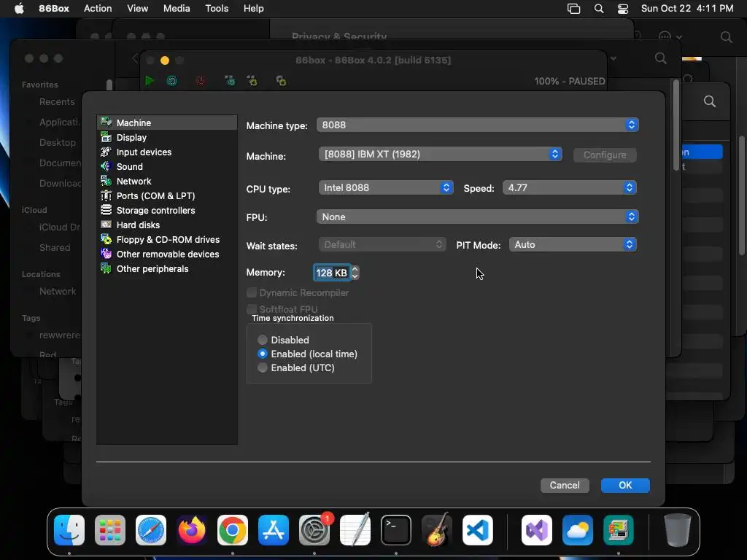
Task: Open the Sound settings category
Action: coord(167,167)
